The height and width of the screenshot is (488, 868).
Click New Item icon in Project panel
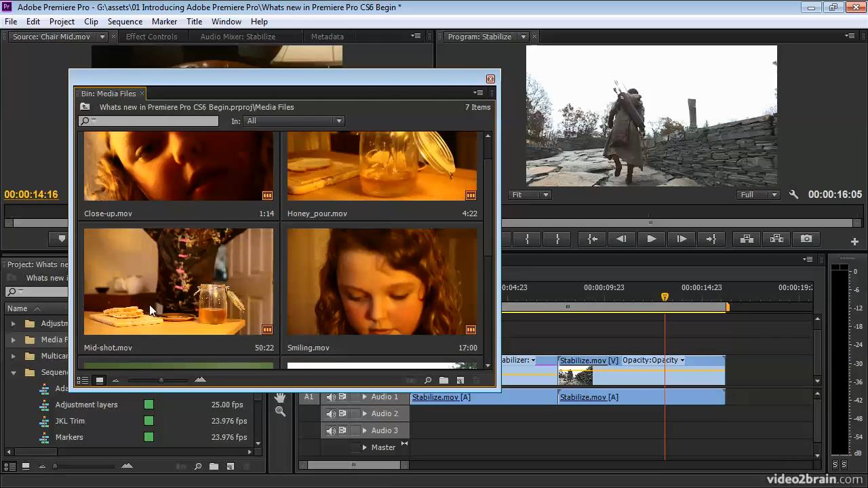coord(230,466)
